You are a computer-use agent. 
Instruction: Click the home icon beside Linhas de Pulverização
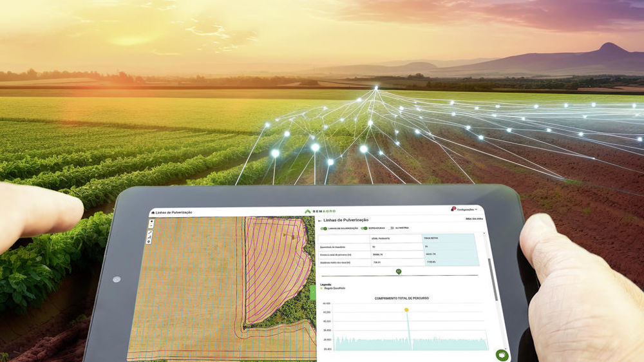[153, 212]
